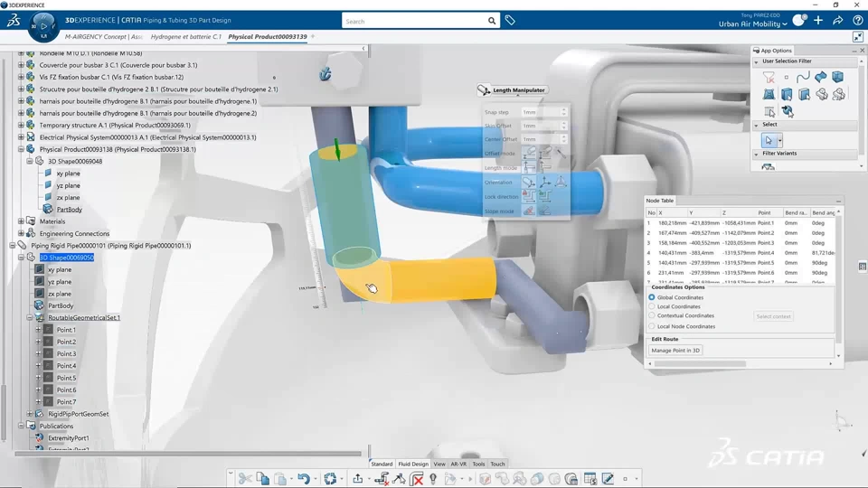Screen dimensions: 868x488
Task: Toggle first Slope mode option
Action: point(529,211)
